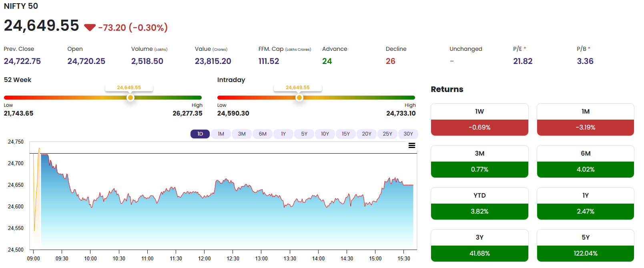Click the 52 Week range slider marker
This screenshot has width=644, height=268.
[x=130, y=98]
